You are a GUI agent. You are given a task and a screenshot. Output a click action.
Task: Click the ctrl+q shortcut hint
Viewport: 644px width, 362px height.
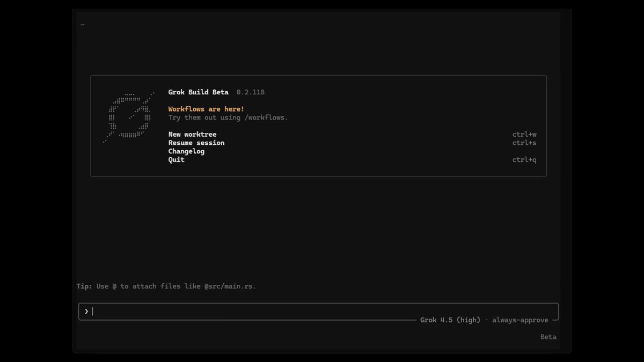tap(524, 160)
